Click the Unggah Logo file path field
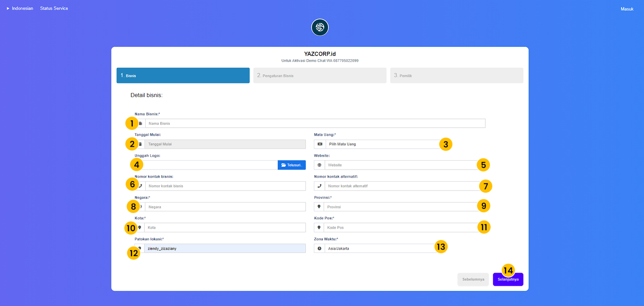 pos(206,165)
